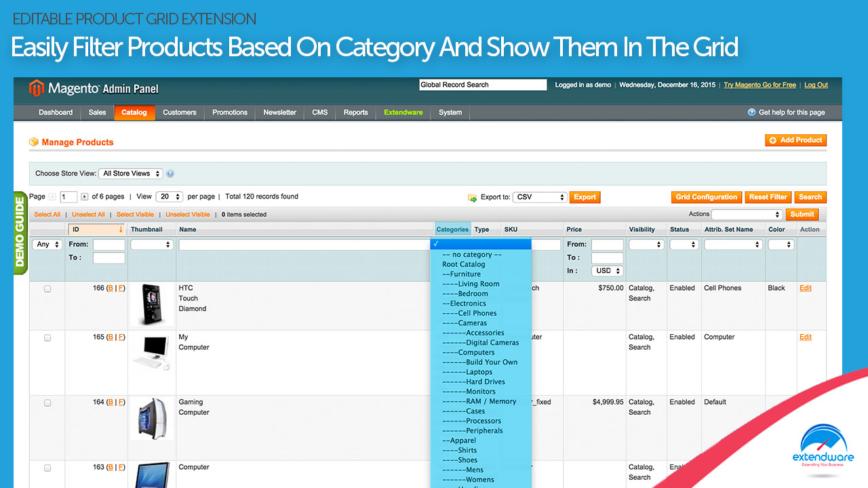Select Cell Phones in category list
868x488 pixels.
pos(477,313)
